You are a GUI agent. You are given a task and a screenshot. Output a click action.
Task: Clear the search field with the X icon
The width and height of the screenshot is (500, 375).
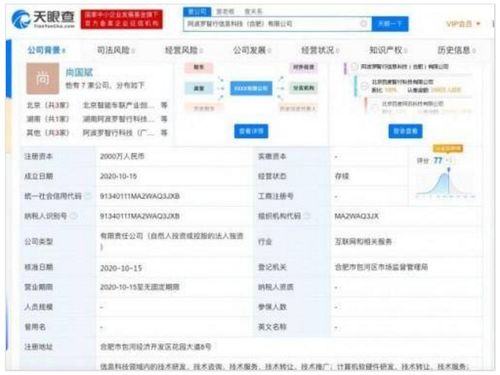pyautogui.click(x=364, y=24)
